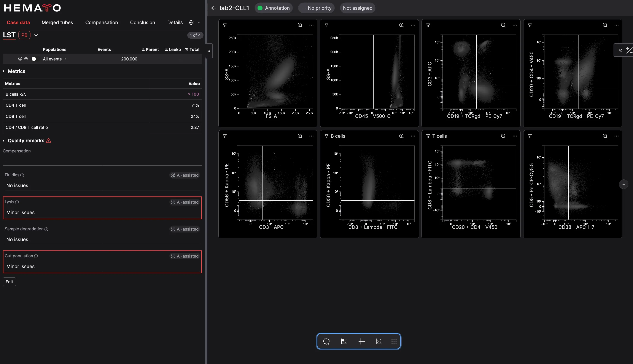Click the B cells κ/λ value > 100

[193, 94]
